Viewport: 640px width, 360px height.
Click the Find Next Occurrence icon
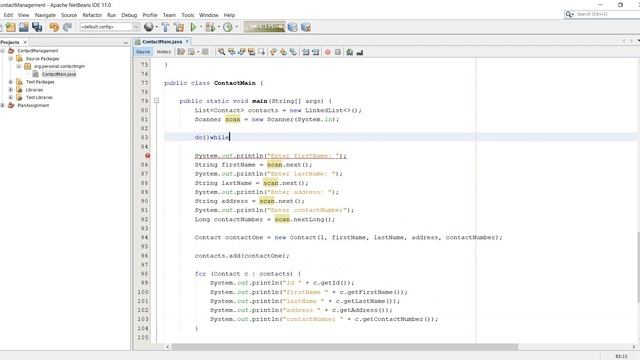[x=241, y=52]
